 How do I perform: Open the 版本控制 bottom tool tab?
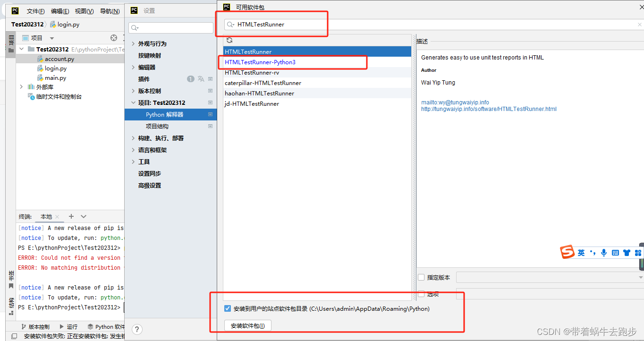[35, 327]
